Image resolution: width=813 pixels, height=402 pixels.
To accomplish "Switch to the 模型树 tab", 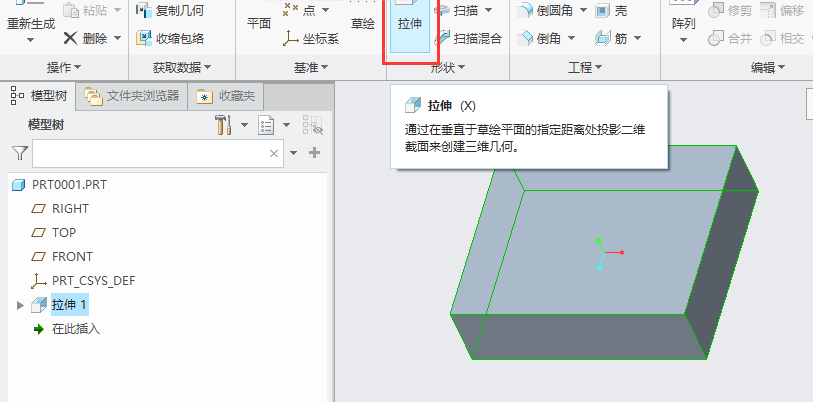I will [x=38, y=96].
